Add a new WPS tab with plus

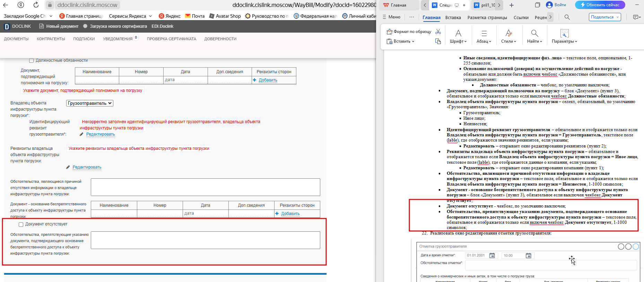tap(512, 5)
